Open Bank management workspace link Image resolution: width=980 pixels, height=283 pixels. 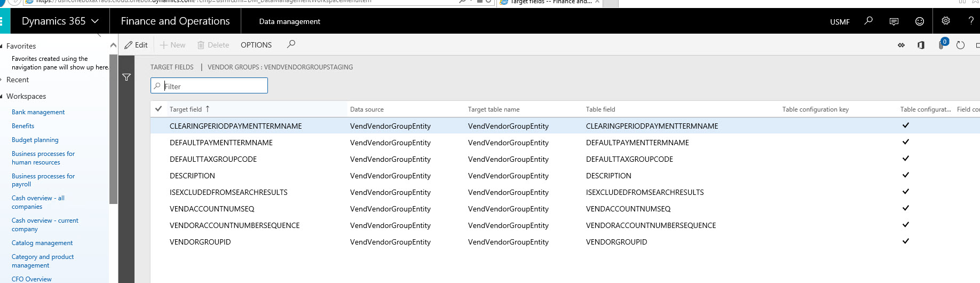38,112
